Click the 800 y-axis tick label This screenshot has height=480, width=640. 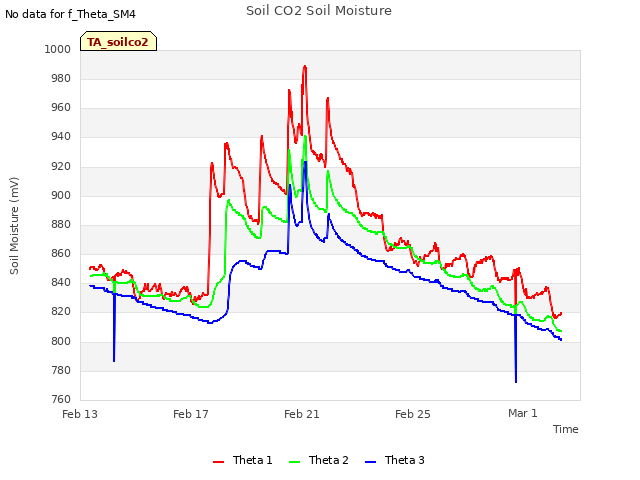[x=61, y=341]
